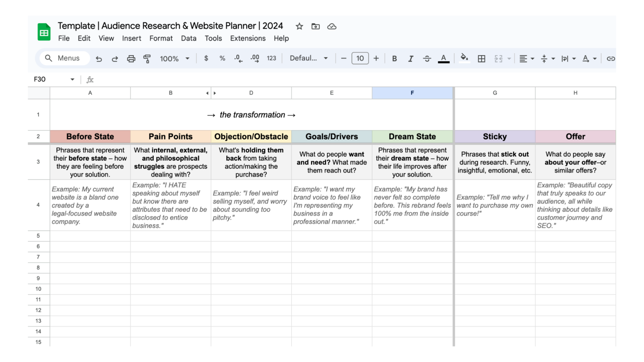Apply borders using the borders icon
Viewport: 644px width, 362px height.
click(481, 58)
